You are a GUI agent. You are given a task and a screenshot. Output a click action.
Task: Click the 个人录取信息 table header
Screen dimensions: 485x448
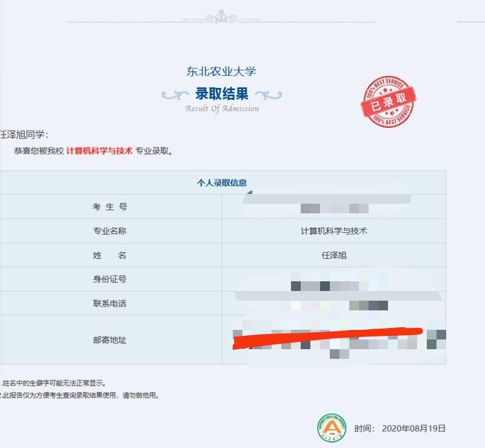pyautogui.click(x=222, y=183)
